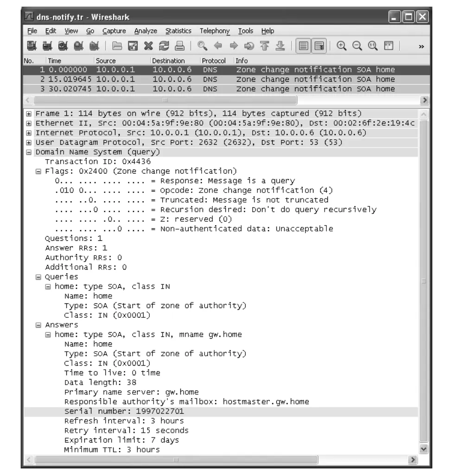Jump to the last packet icon
The width and height of the screenshot is (453, 476).
click(x=281, y=46)
